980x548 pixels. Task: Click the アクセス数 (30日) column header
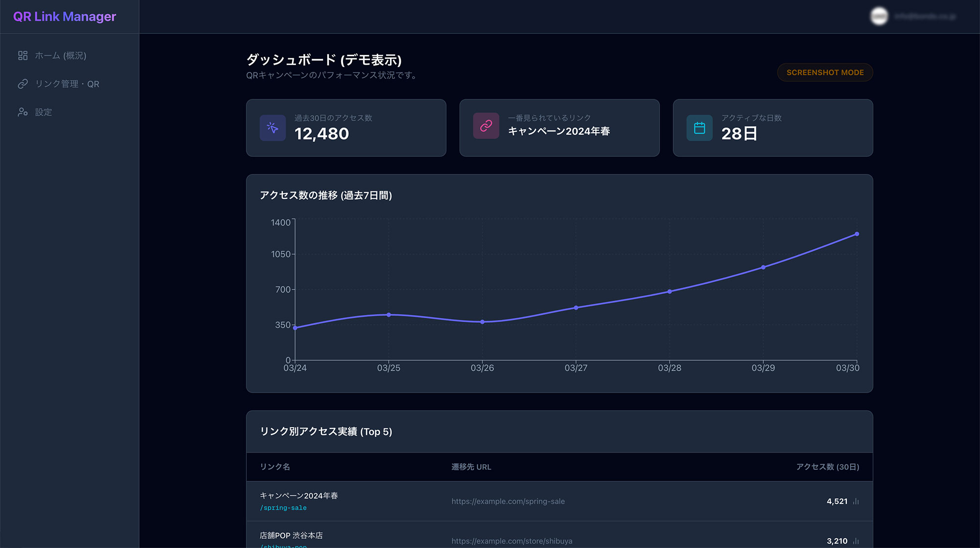[x=827, y=467]
